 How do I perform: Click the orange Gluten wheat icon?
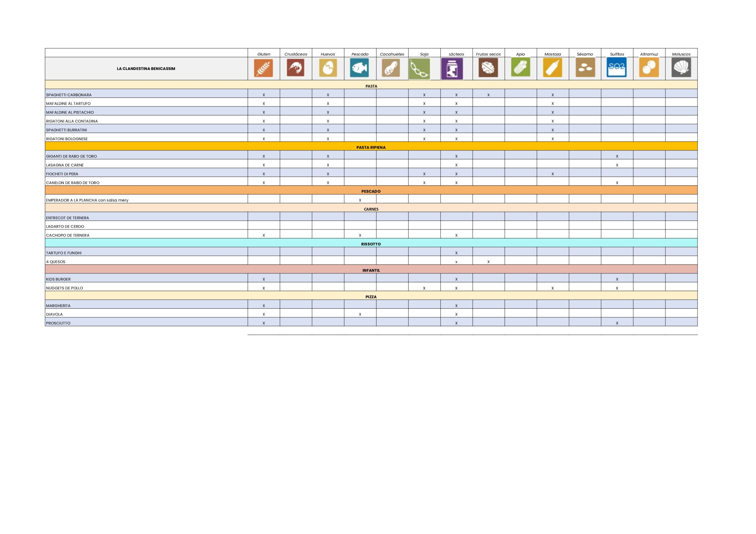tap(263, 68)
